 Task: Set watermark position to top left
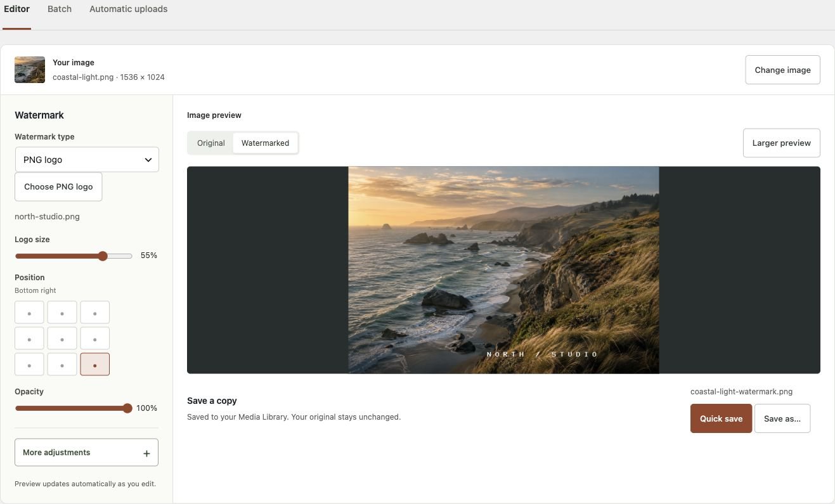click(29, 313)
